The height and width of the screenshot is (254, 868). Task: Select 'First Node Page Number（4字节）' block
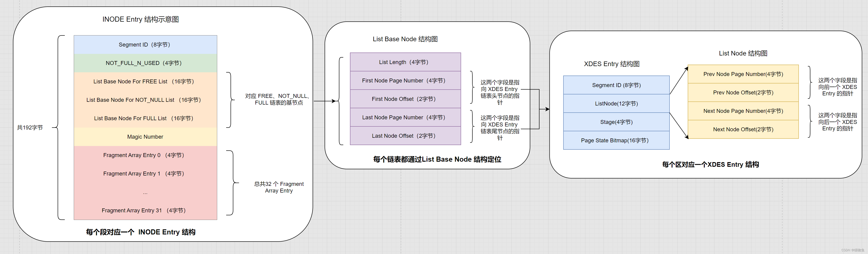(x=405, y=80)
